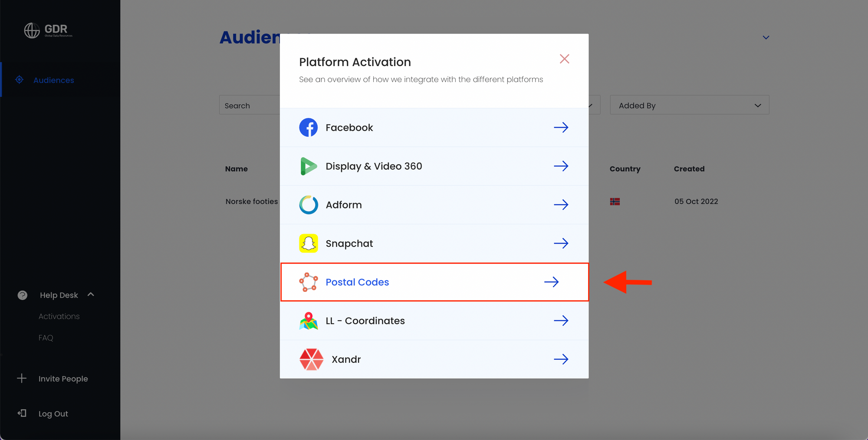Collapse the Help Desk section chevron
This screenshot has height=440, width=868.
91,294
